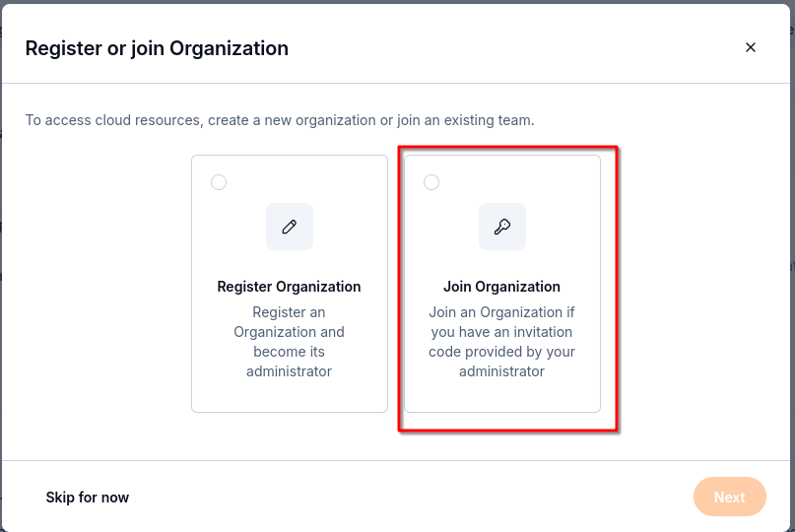
Task: Select the Join Organization radio button
Action: click(431, 182)
